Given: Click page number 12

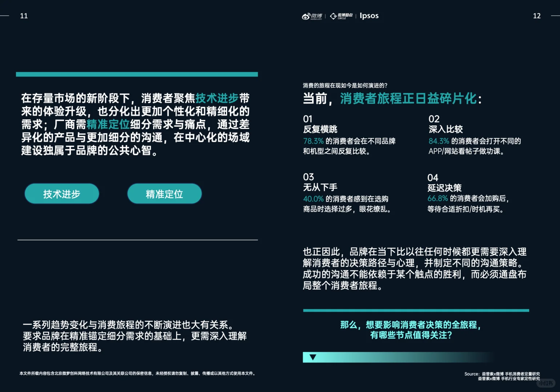Looking at the screenshot, I should [x=537, y=16].
